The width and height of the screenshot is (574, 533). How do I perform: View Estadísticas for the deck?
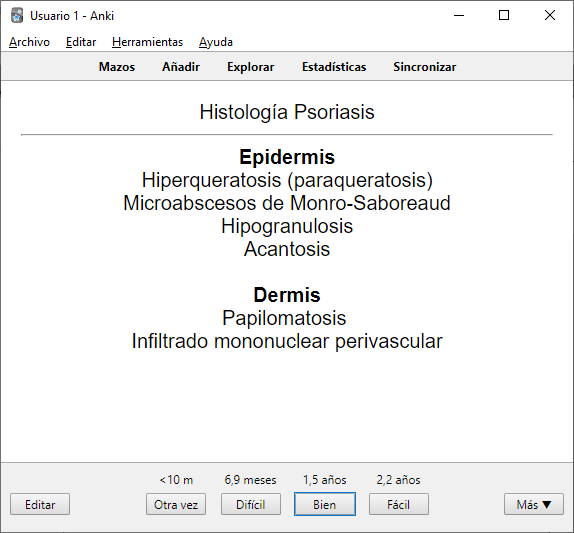point(334,67)
